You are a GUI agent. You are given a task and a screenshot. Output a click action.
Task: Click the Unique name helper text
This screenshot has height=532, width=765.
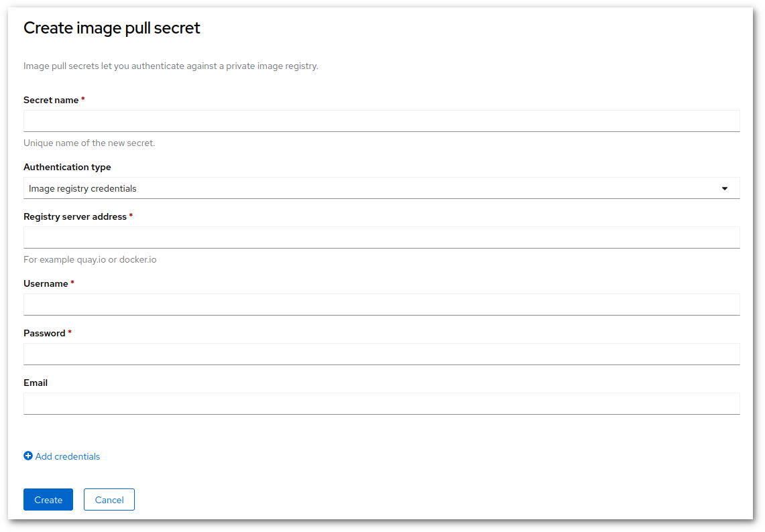click(89, 143)
